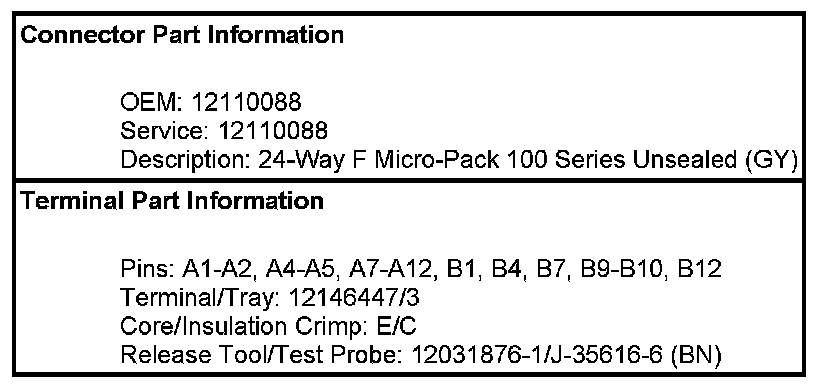Click the Pins label
832x390 pixels.
[148, 269]
